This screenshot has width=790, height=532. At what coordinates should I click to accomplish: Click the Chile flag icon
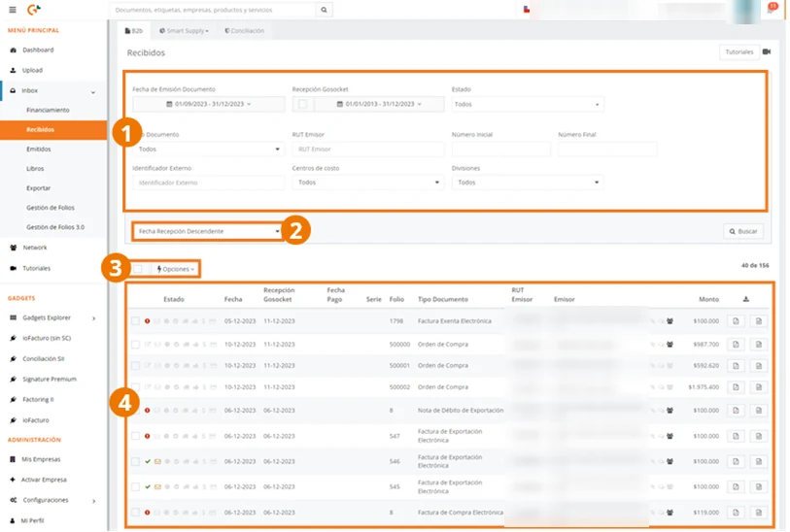click(526, 10)
